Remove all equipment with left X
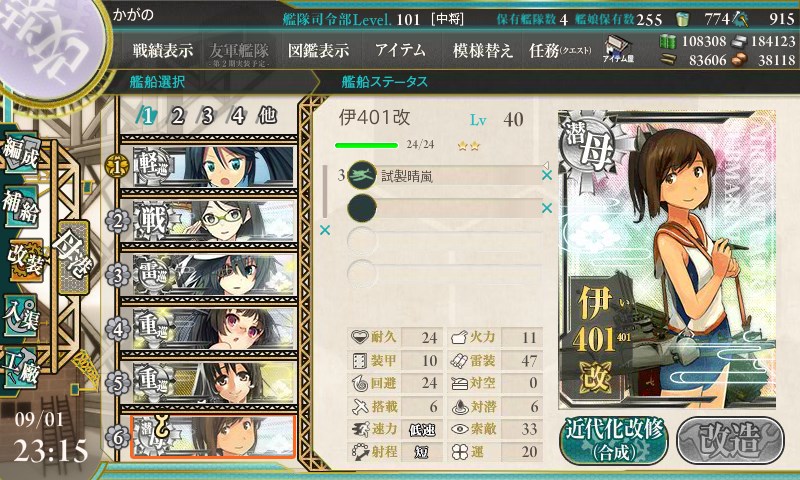 (x=325, y=231)
